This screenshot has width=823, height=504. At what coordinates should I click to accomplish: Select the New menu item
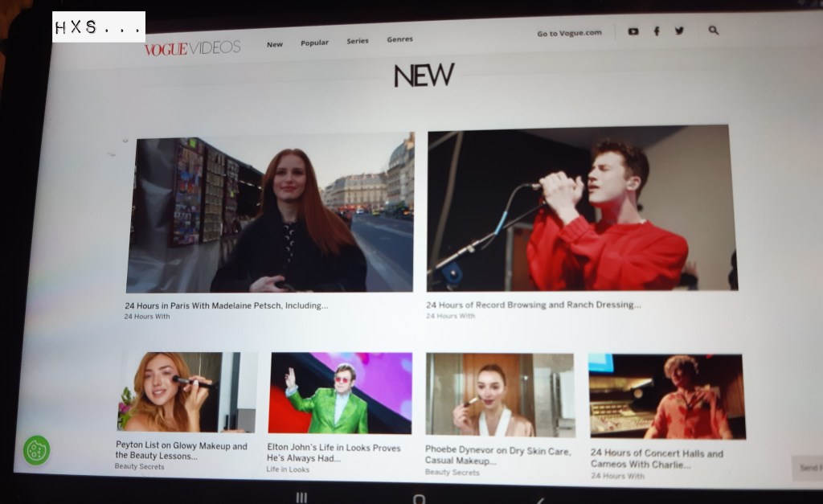[275, 44]
